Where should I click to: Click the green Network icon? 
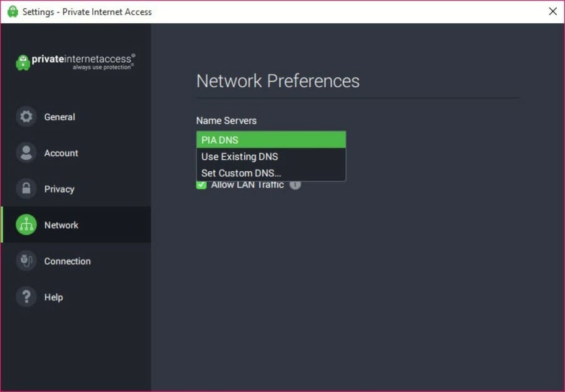pyautogui.click(x=26, y=225)
